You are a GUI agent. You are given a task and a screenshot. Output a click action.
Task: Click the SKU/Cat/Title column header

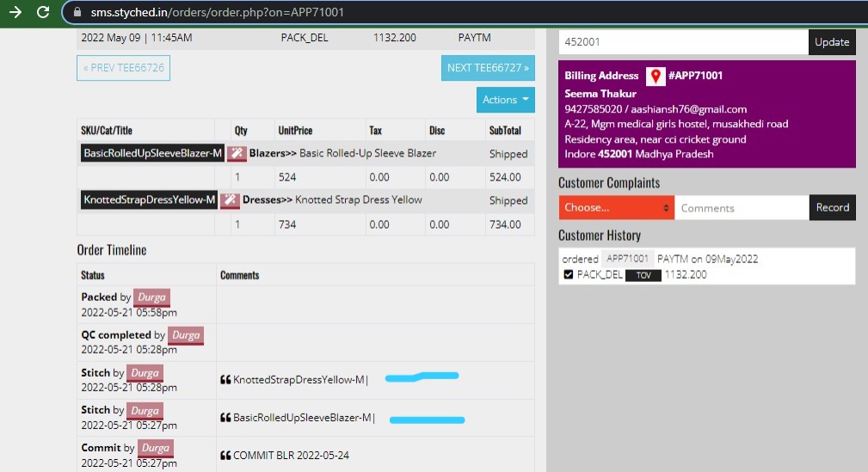107,131
